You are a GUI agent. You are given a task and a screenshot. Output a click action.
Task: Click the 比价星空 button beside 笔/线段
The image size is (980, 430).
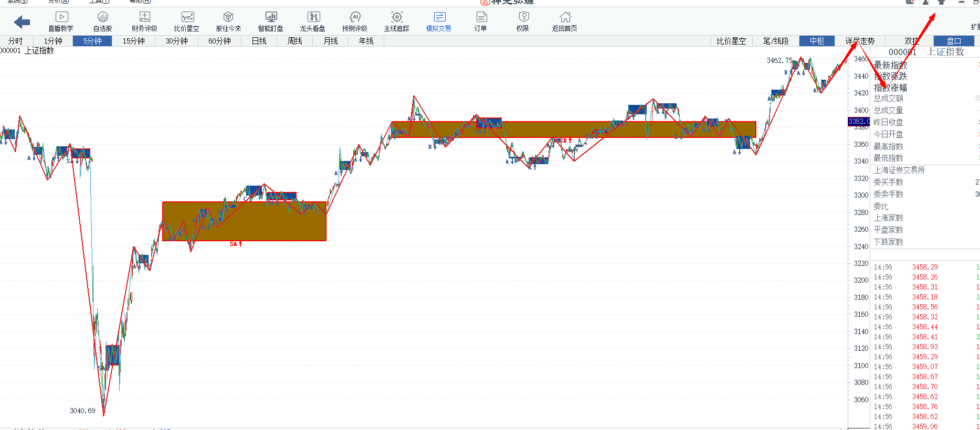pos(731,41)
